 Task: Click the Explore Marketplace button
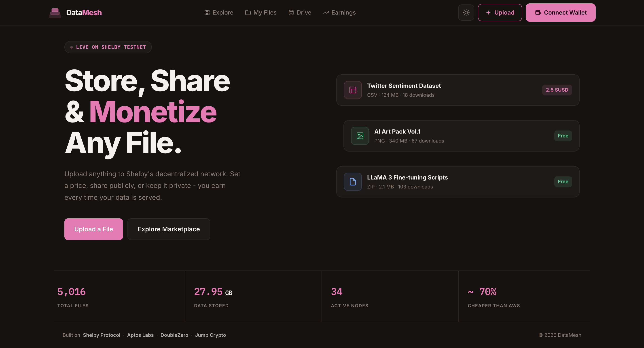[169, 229]
